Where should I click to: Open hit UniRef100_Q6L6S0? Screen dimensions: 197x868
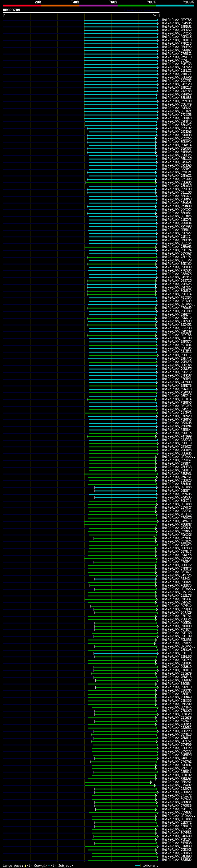(176, 30)
